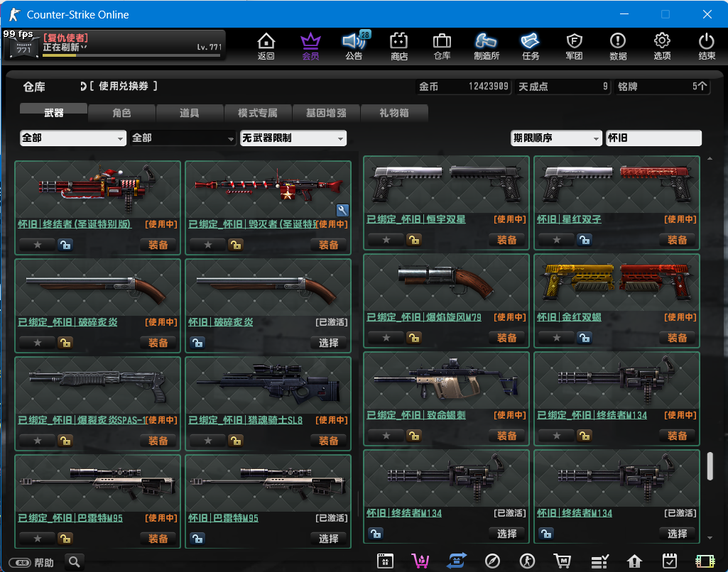
Task: Switch to the 道具 tab
Action: pyautogui.click(x=190, y=113)
